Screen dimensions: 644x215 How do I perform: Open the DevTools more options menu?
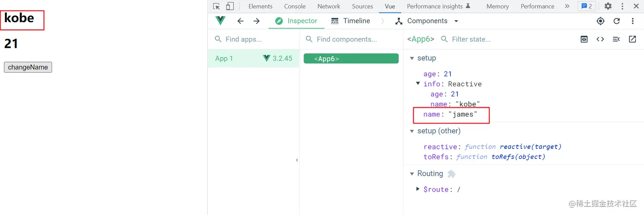[622, 6]
